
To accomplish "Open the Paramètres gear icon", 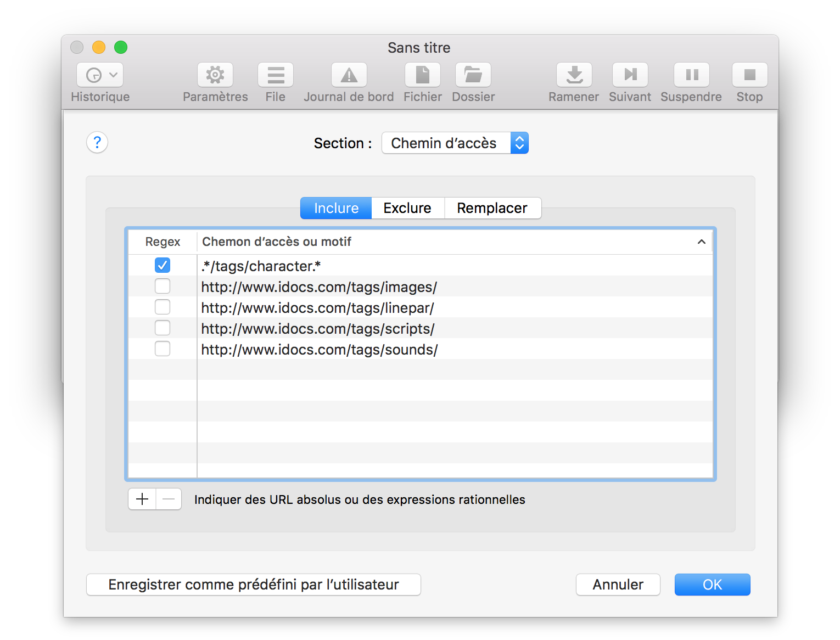I will point(215,75).
